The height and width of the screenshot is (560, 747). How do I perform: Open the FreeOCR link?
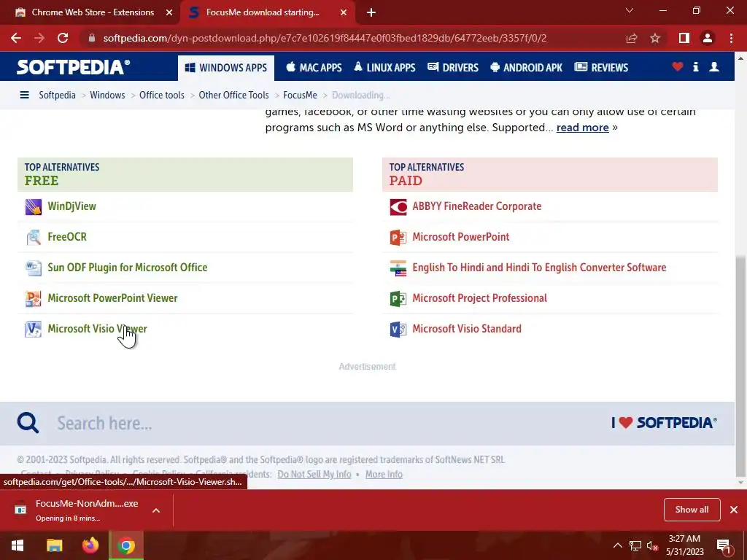[67, 237]
